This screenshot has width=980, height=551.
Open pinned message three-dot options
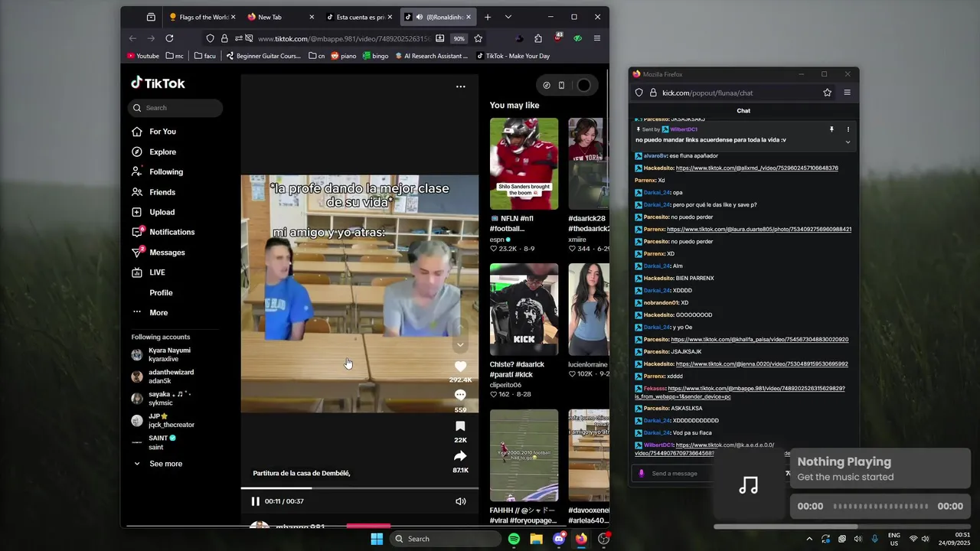(x=848, y=129)
